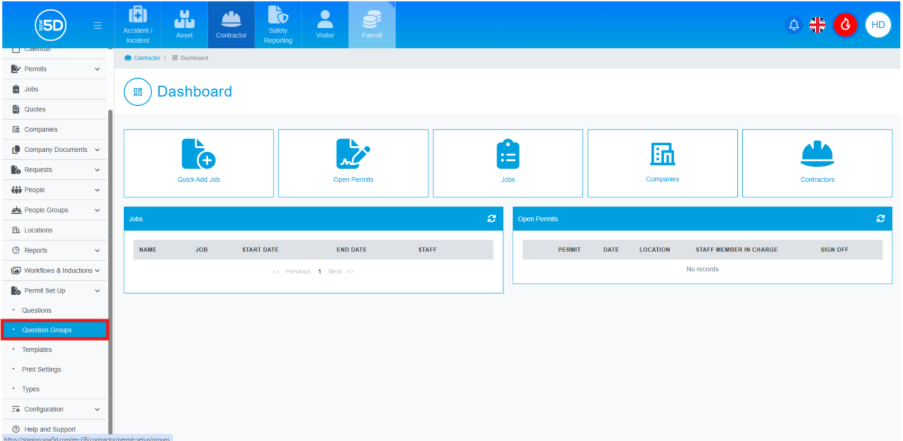The image size is (903, 441).
Task: Click the Contractors hard hat tile
Action: click(x=817, y=153)
